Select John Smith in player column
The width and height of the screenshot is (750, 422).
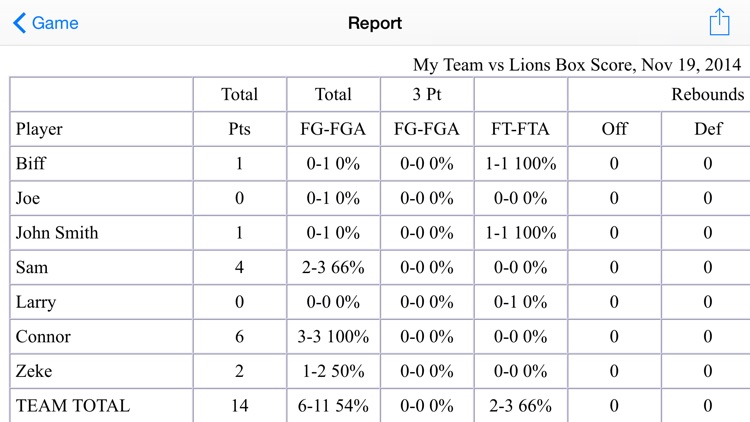[57, 233]
